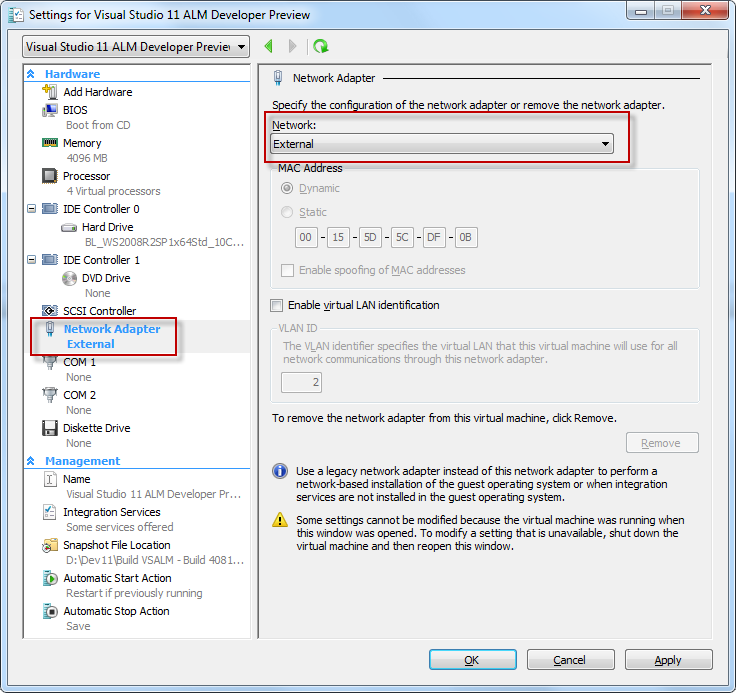Collapse the IDE Controller 0 node

point(31,208)
